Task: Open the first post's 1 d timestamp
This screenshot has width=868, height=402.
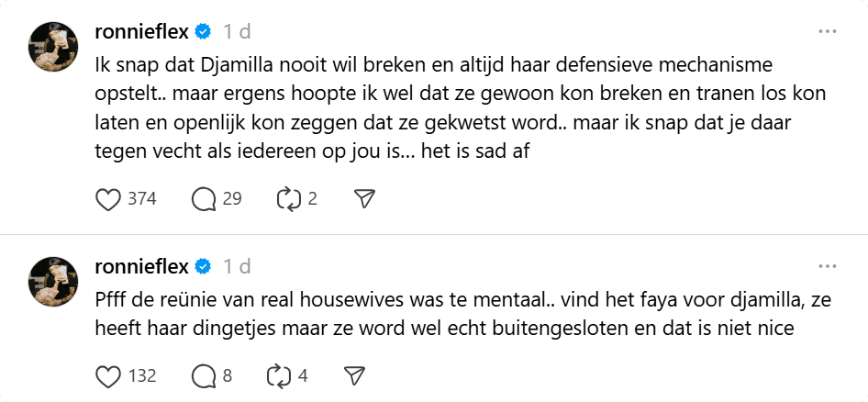Action: pos(235,32)
